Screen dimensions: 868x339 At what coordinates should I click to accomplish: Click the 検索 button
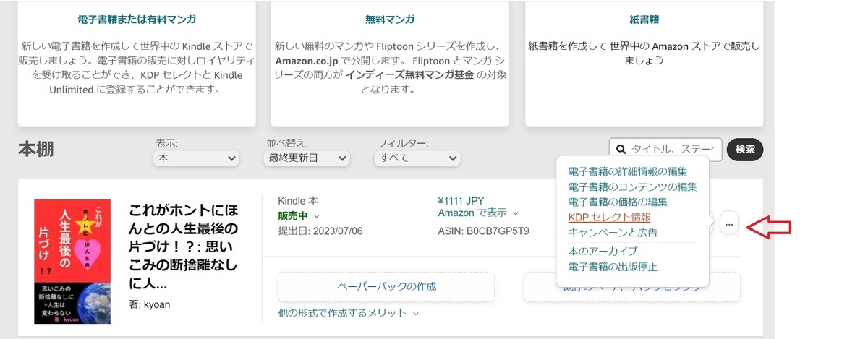(745, 150)
